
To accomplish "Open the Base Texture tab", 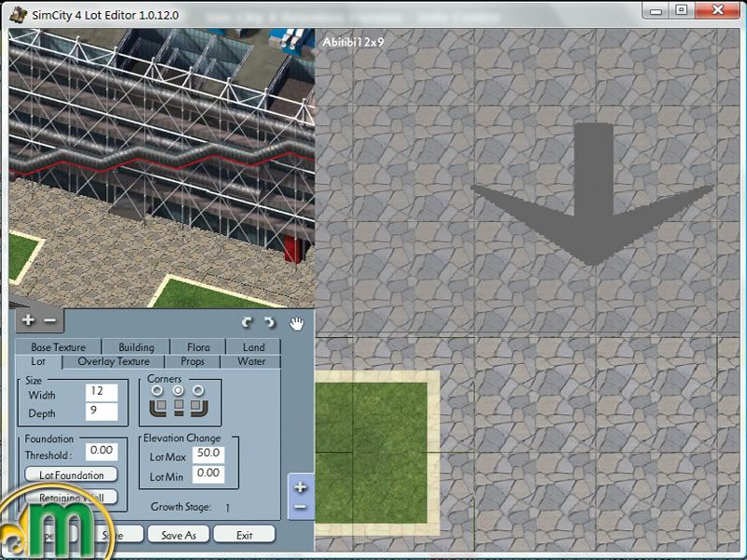I will point(58,347).
